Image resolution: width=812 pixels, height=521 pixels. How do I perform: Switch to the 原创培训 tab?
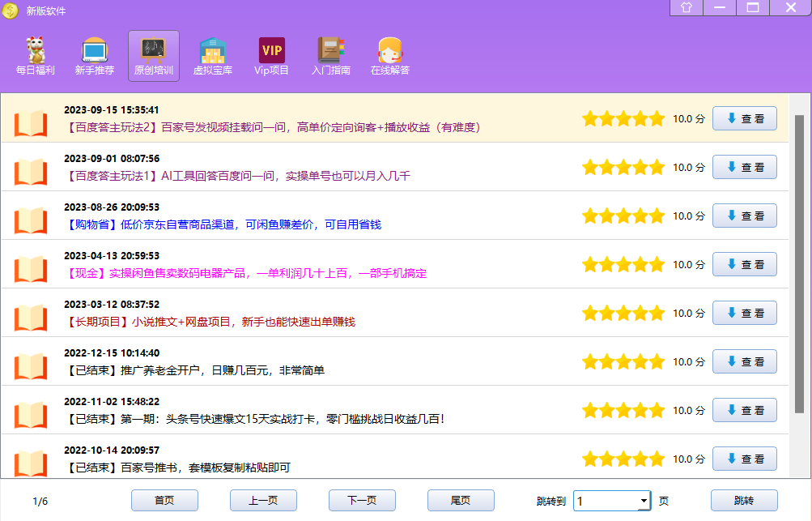(x=153, y=55)
